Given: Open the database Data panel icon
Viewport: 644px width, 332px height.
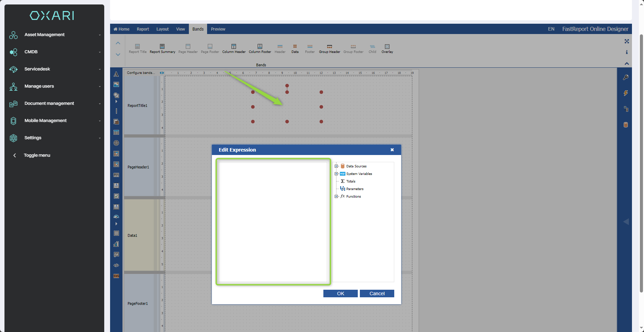Looking at the screenshot, I should point(626,125).
